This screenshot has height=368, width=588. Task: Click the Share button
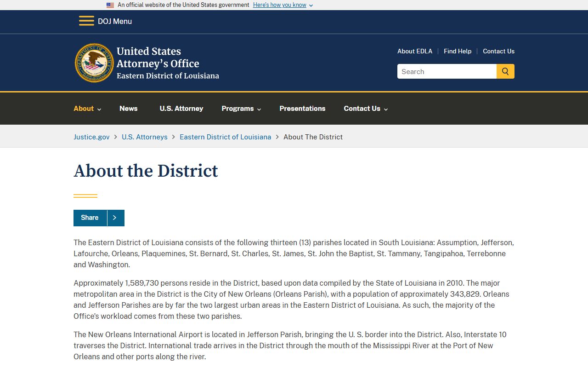tap(90, 218)
